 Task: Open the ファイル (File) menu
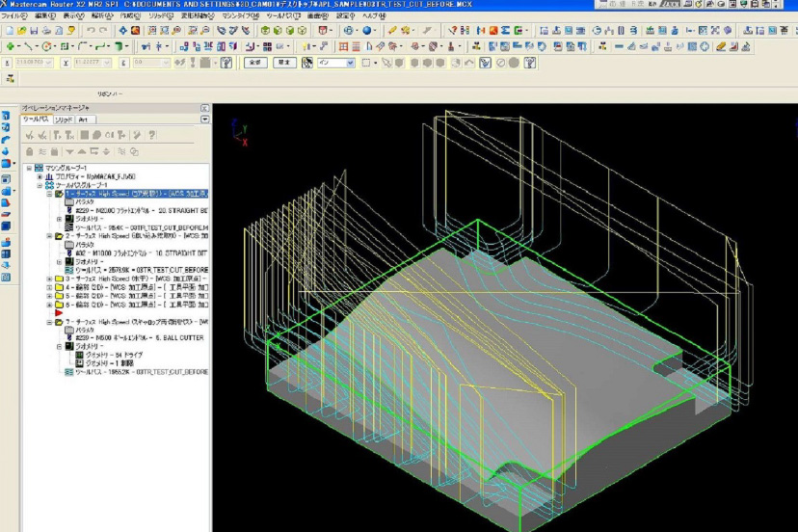click(13, 16)
